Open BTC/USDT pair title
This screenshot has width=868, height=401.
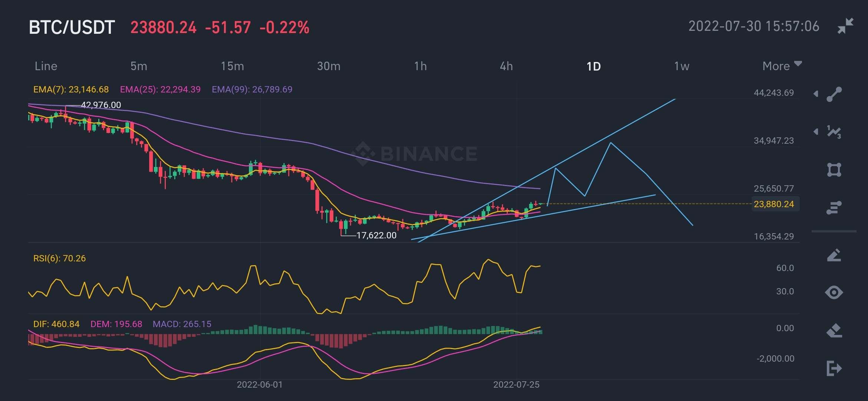[72, 27]
